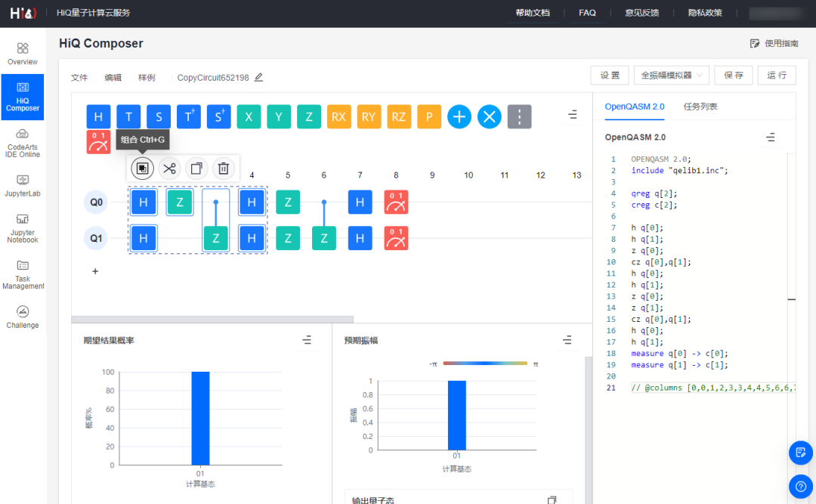Open the gray more-gates ellipsis button

(x=519, y=116)
